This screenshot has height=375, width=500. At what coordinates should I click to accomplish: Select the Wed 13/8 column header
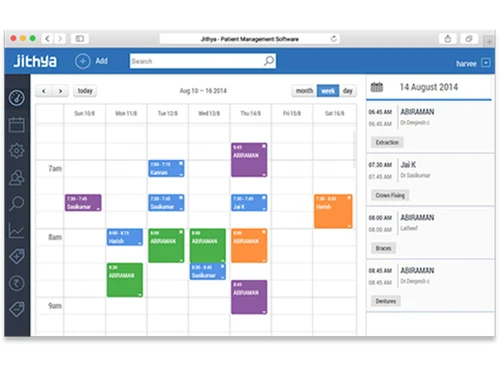[x=209, y=113]
